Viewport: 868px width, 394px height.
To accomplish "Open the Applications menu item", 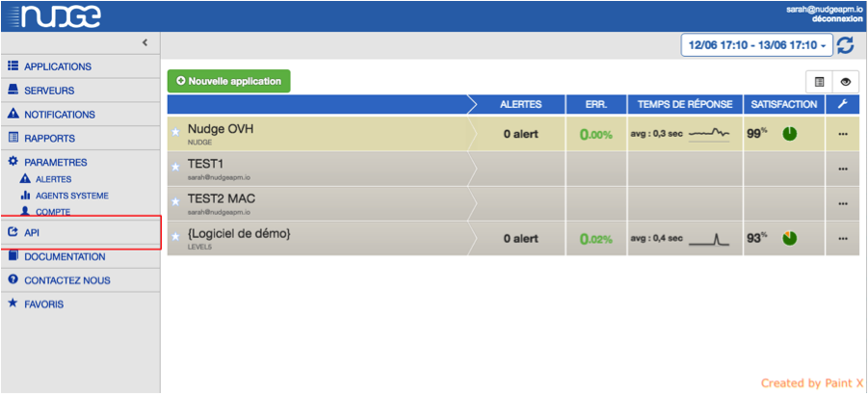I will (57, 66).
